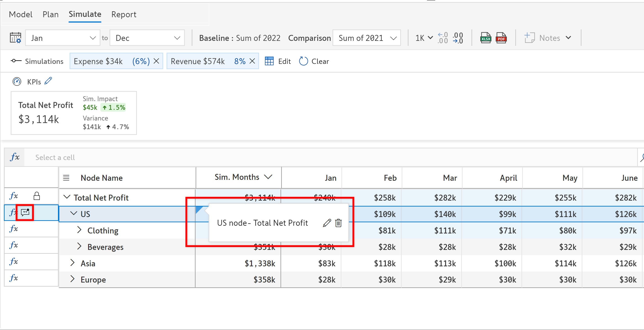
Task: Click the increase decimal places icon
Action: click(442, 38)
